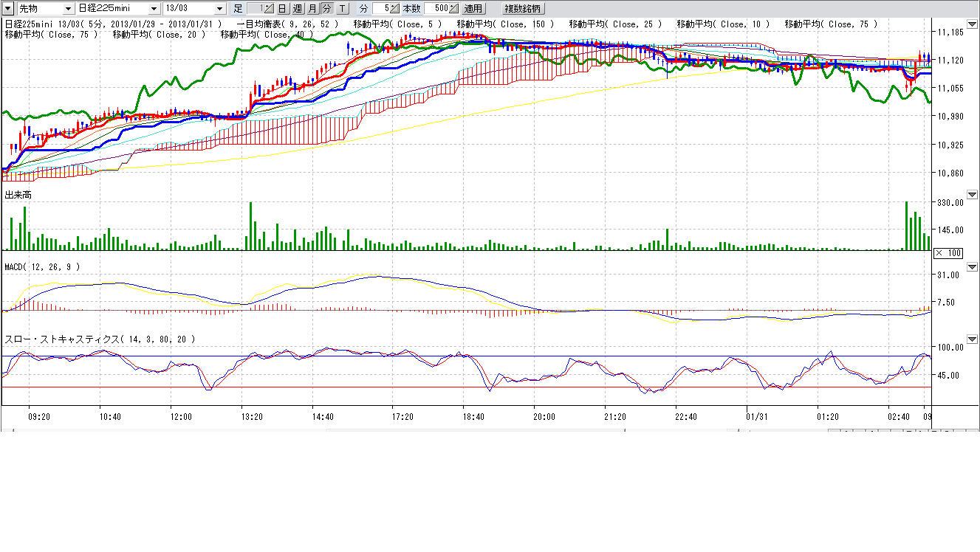The height and width of the screenshot is (552, 980).
Task: Switch chart to daily bars (日)
Action: coord(282,9)
